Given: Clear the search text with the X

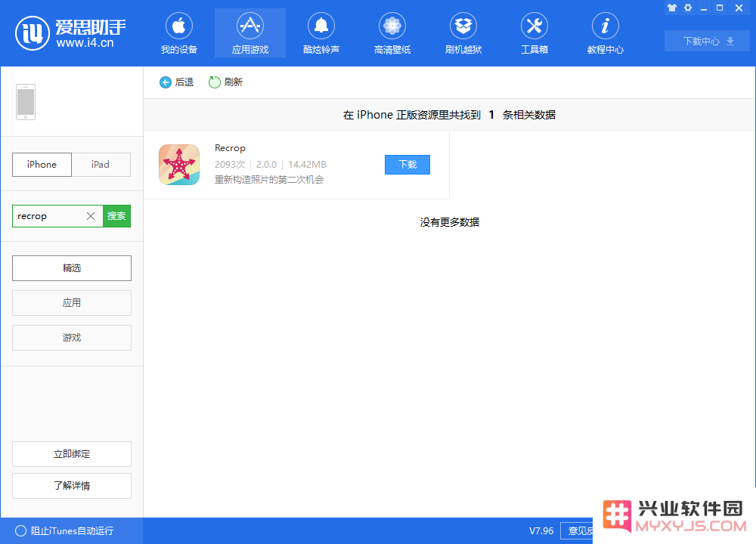Looking at the screenshot, I should [91, 216].
